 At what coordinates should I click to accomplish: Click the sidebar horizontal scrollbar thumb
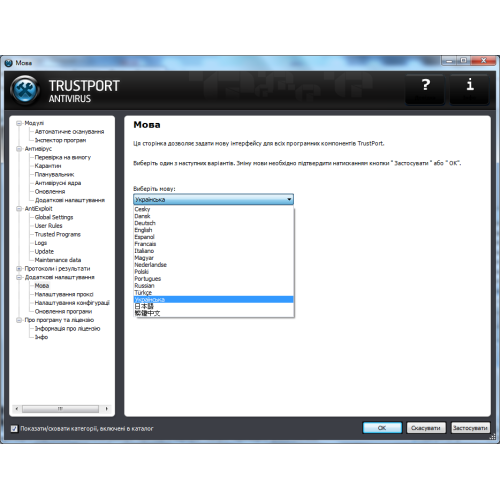(60, 408)
